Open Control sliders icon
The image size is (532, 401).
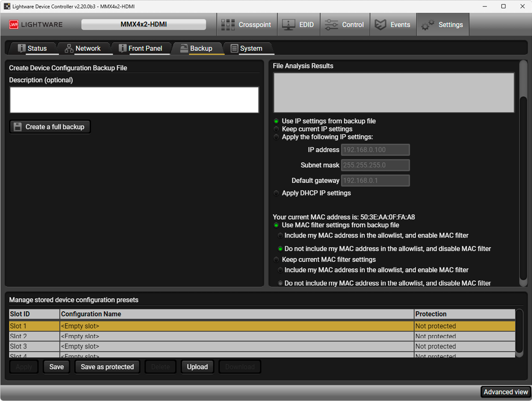(331, 25)
